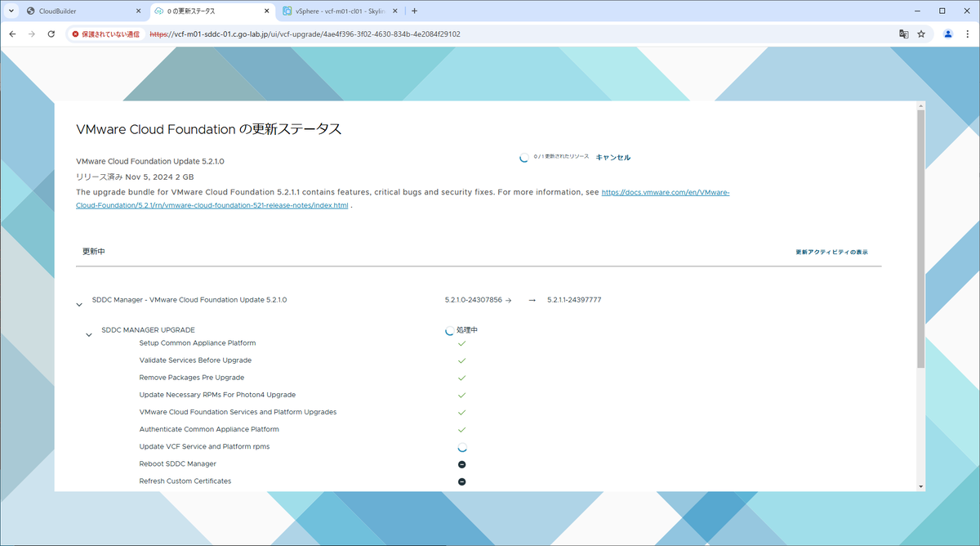Click 'Reboot SDDC Manager' step text
The width and height of the screenshot is (980, 546).
click(178, 463)
